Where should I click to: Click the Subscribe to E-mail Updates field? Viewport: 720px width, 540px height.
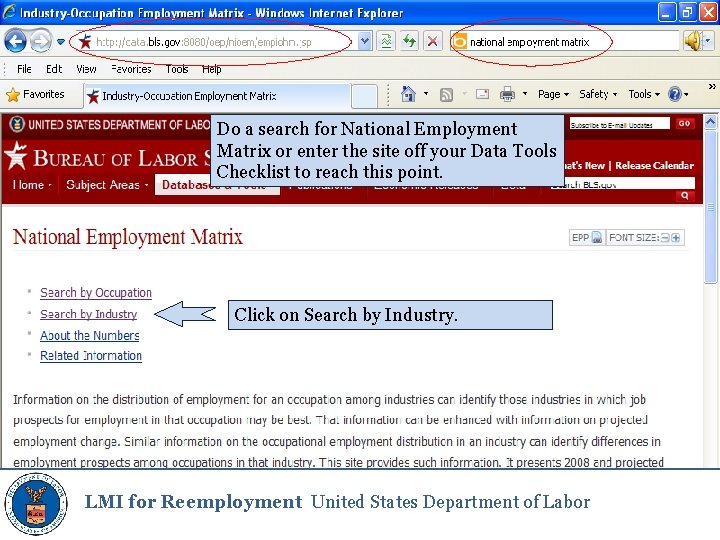tap(619, 124)
